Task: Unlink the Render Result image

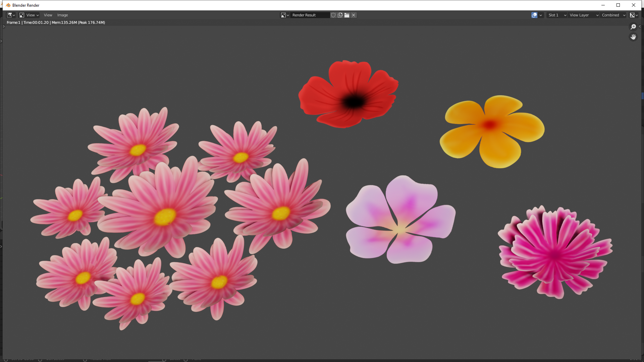Action: [354, 15]
